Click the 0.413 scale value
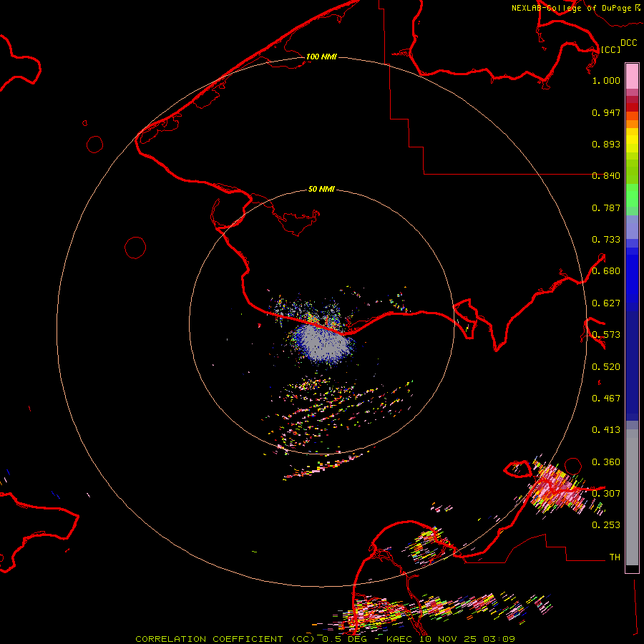 click(606, 430)
